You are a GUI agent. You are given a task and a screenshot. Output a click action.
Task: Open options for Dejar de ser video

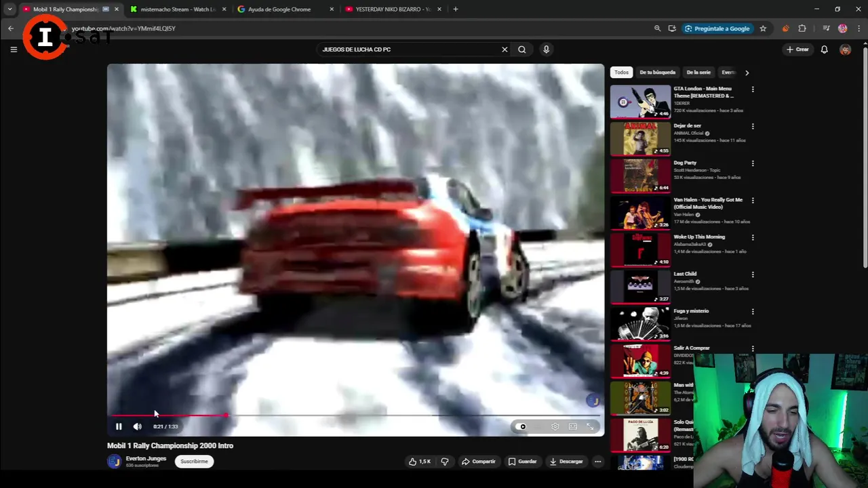753,127
